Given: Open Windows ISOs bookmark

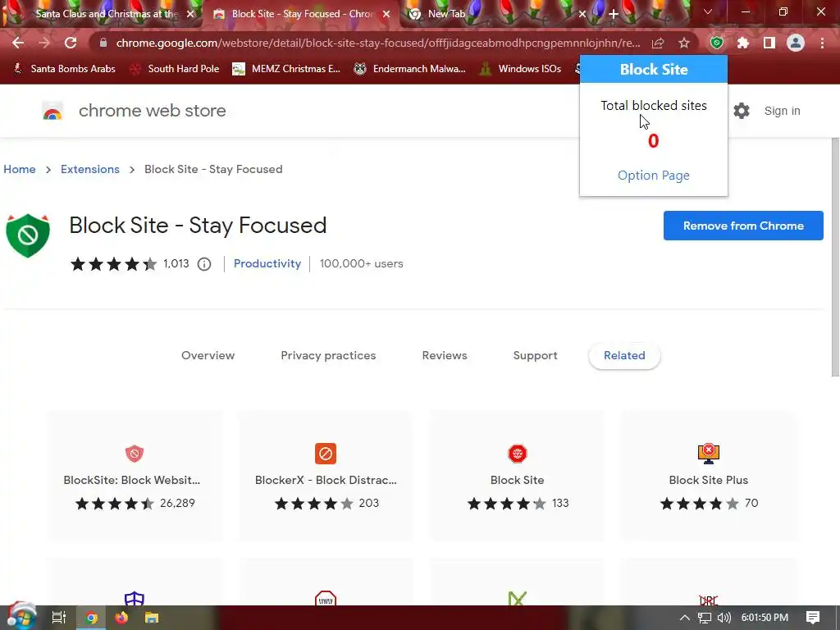Looking at the screenshot, I should [521, 69].
